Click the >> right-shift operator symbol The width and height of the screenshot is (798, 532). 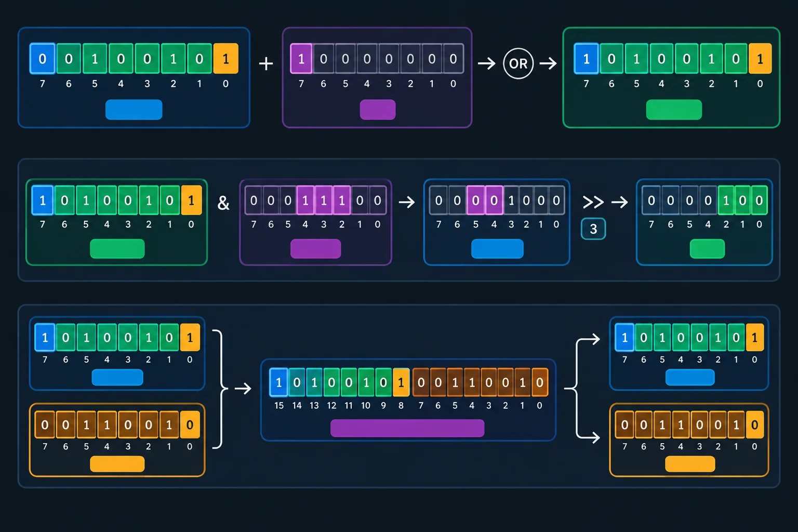593,202
